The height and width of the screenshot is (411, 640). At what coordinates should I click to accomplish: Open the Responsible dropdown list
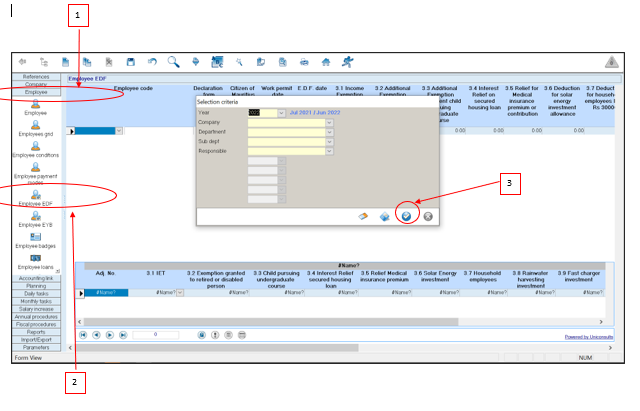click(329, 151)
